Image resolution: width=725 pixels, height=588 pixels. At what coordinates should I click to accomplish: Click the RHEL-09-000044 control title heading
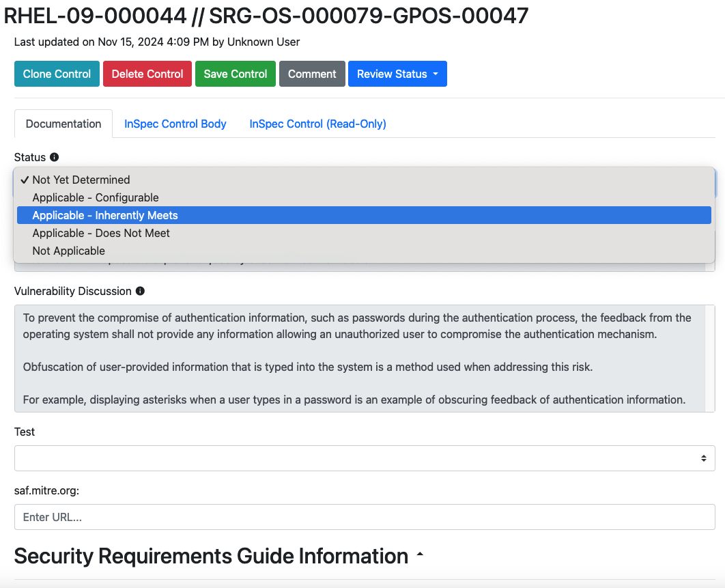266,15
